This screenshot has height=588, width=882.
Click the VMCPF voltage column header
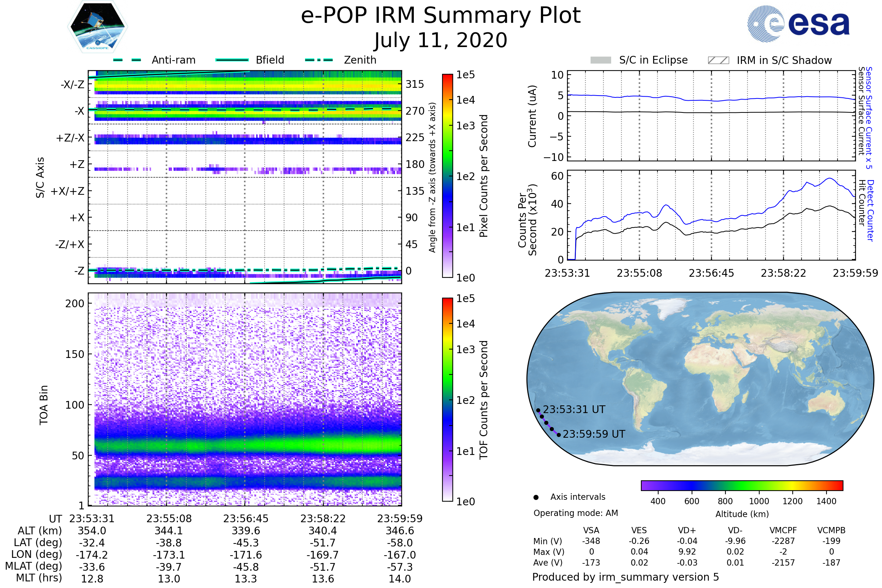click(783, 530)
